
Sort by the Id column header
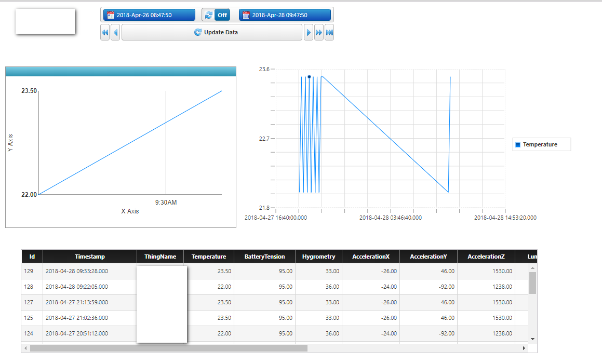coord(32,257)
